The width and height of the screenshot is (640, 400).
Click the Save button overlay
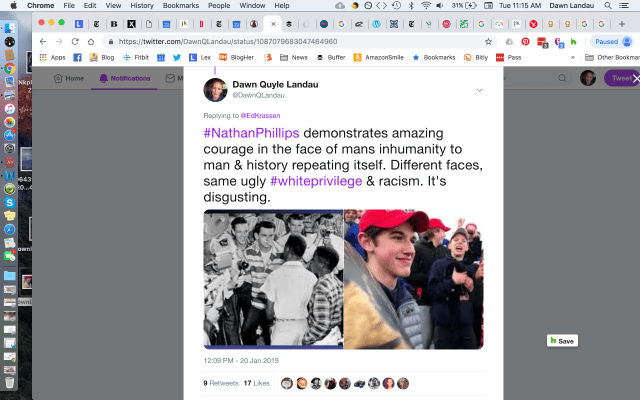coord(562,341)
